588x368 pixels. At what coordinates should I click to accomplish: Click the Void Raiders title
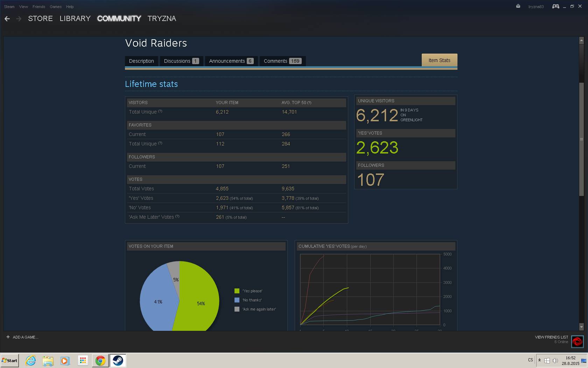click(x=156, y=43)
